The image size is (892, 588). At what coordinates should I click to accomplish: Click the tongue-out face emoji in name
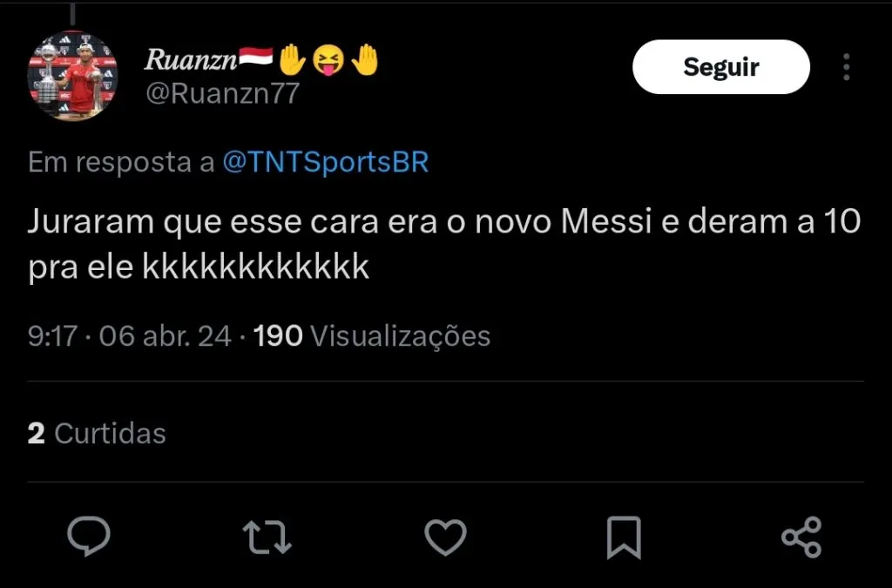[329, 59]
